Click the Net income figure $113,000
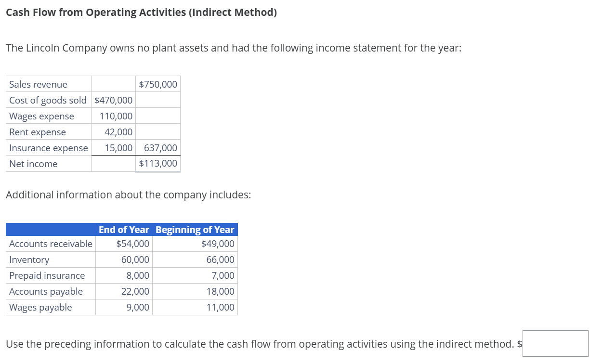This screenshot has height=364, width=616. (x=157, y=164)
